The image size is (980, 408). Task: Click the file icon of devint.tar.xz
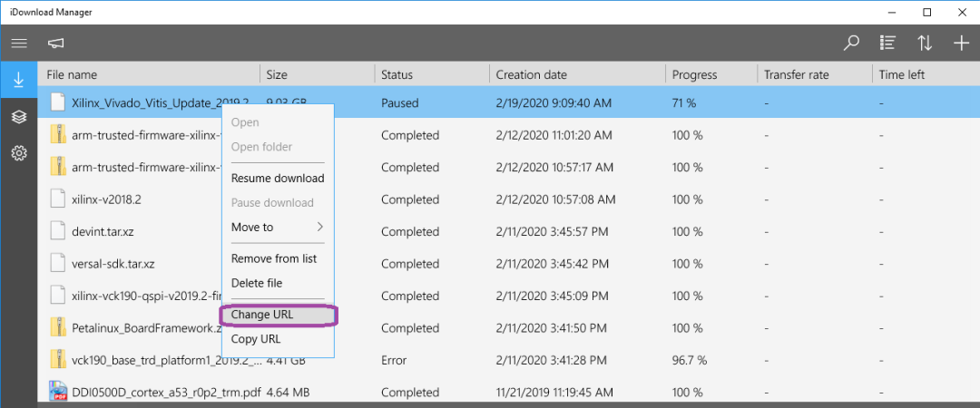pos(57,231)
